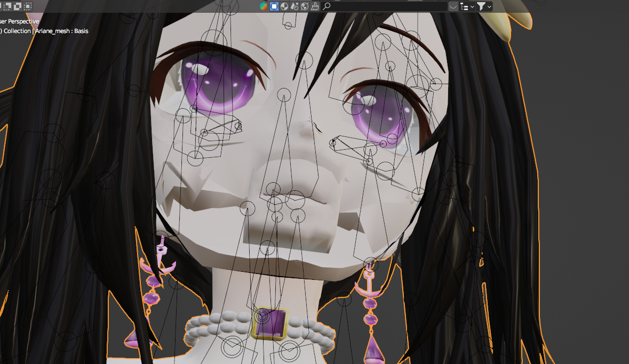The height and width of the screenshot is (364, 629).
Task: Open the hierarchy tree display dropdown
Action: click(467, 6)
